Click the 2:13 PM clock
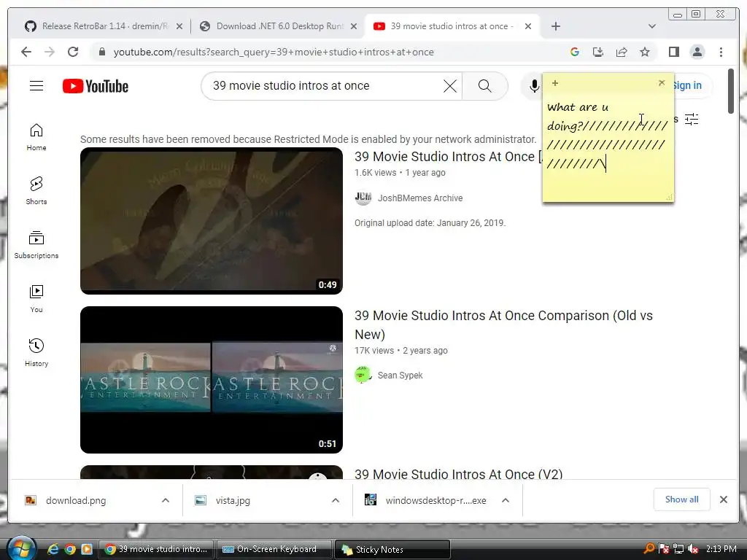The image size is (747, 560). 721,548
